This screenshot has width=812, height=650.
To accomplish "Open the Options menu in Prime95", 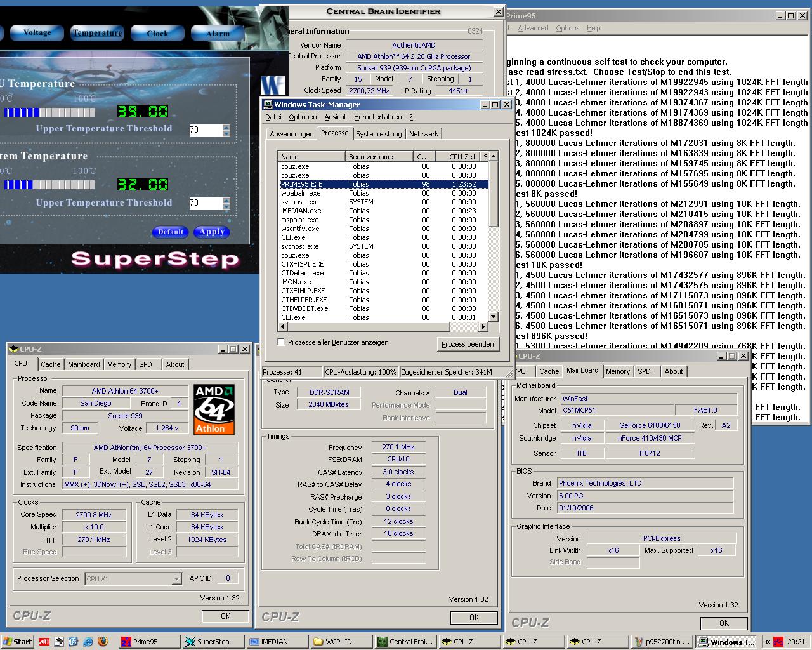I will click(567, 28).
